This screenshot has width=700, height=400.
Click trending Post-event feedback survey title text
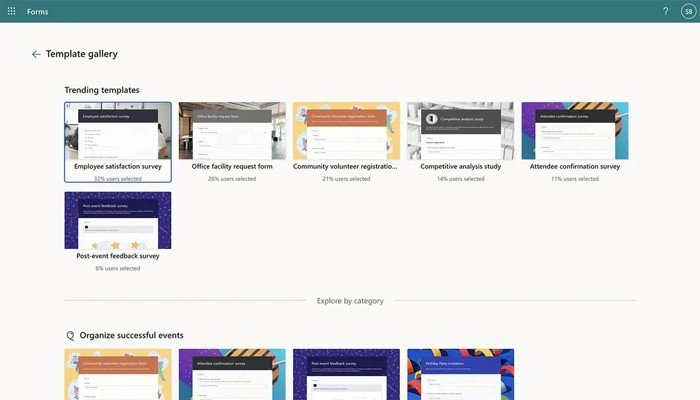[x=118, y=256]
